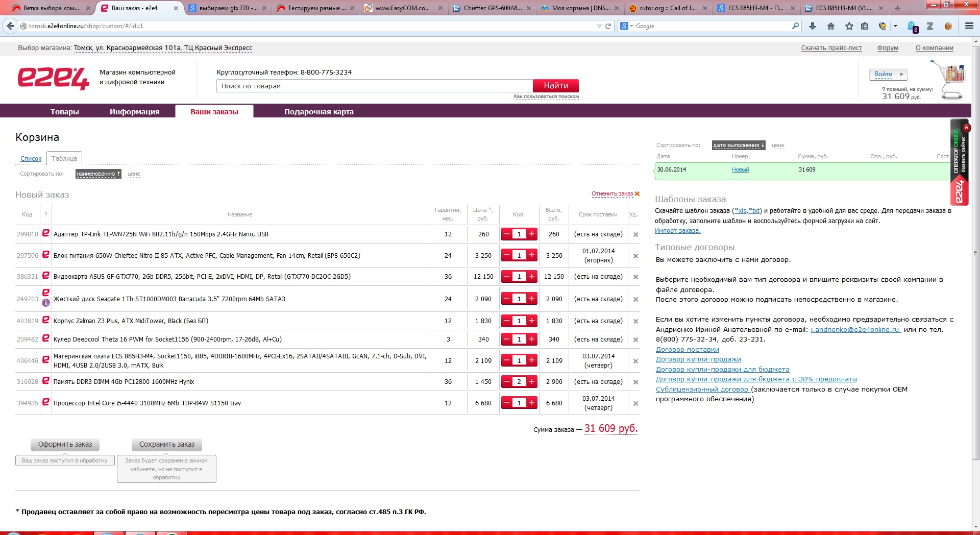980x535 pixels.
Task: Edit quantity field for Chieftec power supply
Action: [519, 255]
